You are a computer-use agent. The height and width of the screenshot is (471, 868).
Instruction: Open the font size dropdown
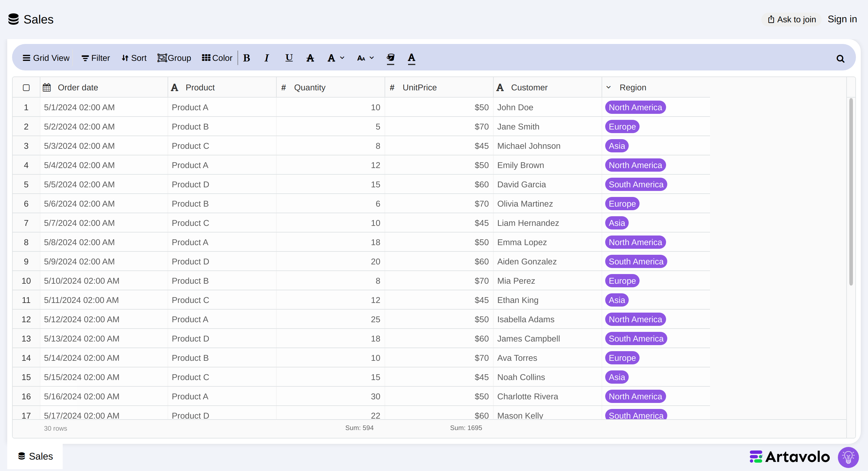tap(365, 58)
